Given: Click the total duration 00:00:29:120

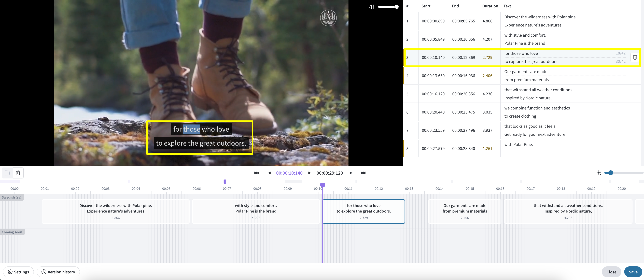Looking at the screenshot, I should [x=329, y=173].
